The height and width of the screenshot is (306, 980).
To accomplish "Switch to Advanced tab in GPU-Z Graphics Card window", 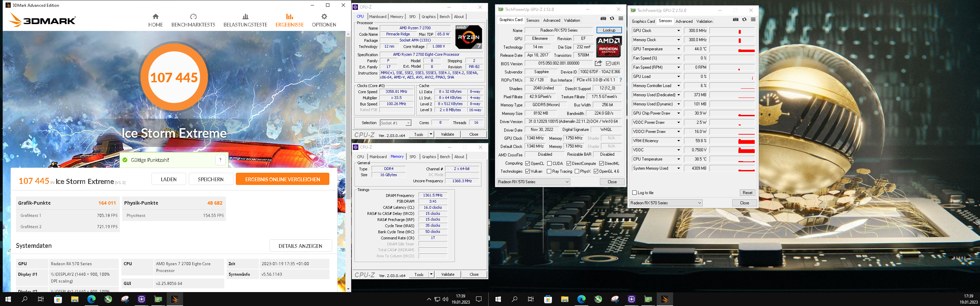I will pos(552,20).
